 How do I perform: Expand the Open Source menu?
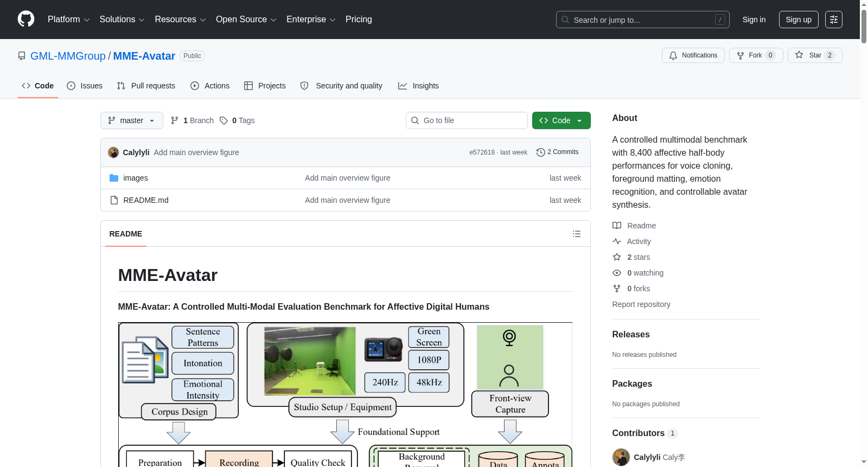(246, 20)
